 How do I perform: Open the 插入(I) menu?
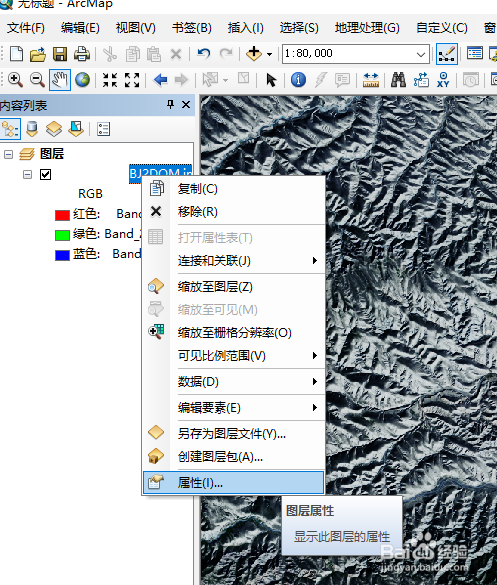[x=246, y=28]
